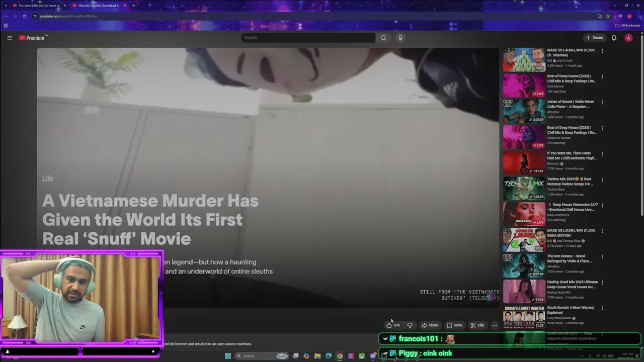
Task: Open options for 'The Iron Sonata' video
Action: (602, 256)
